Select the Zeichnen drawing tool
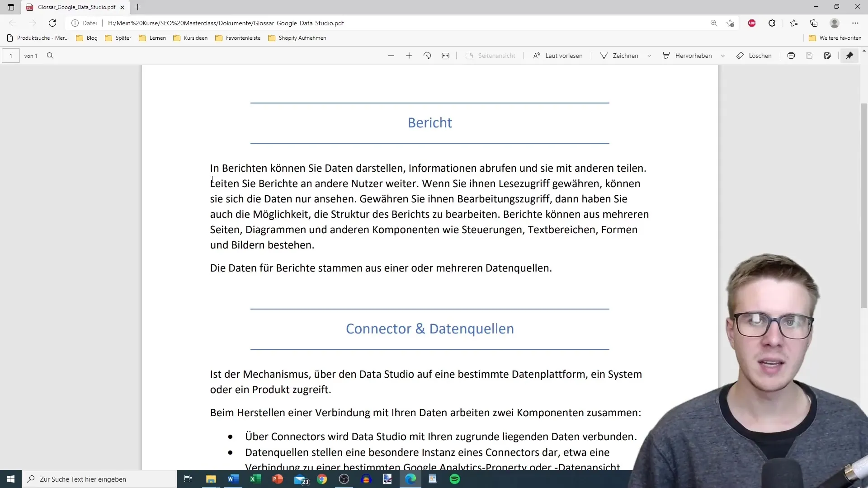868x488 pixels. click(x=619, y=56)
